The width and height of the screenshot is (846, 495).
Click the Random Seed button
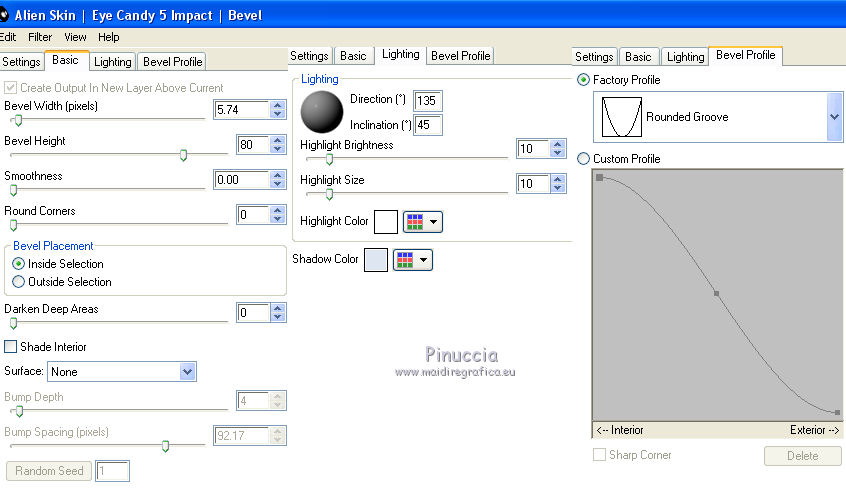(x=49, y=471)
